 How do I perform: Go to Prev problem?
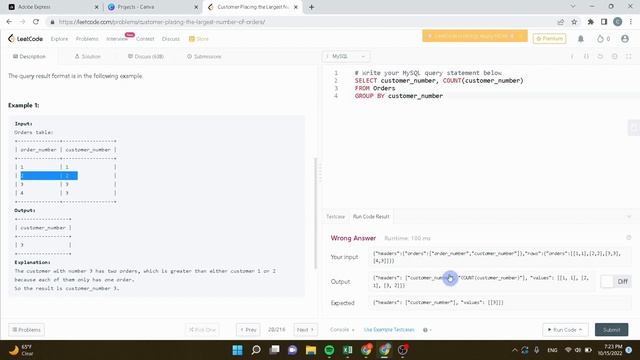click(248, 329)
